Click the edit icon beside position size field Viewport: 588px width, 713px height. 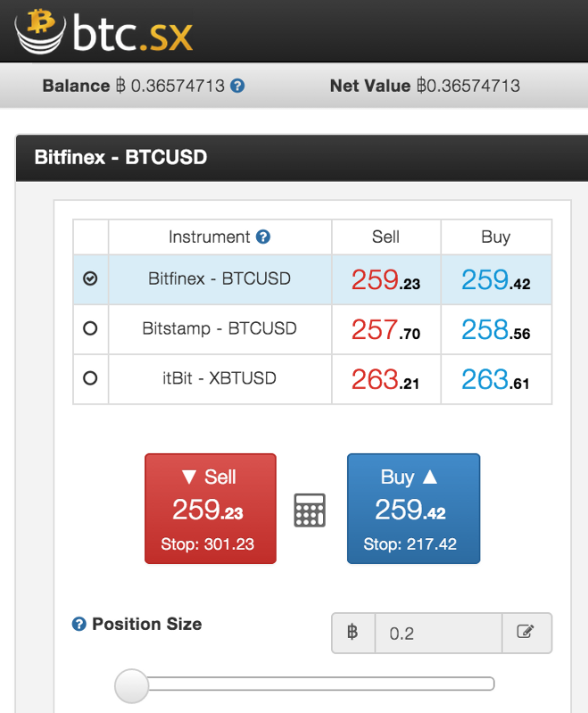click(x=526, y=633)
